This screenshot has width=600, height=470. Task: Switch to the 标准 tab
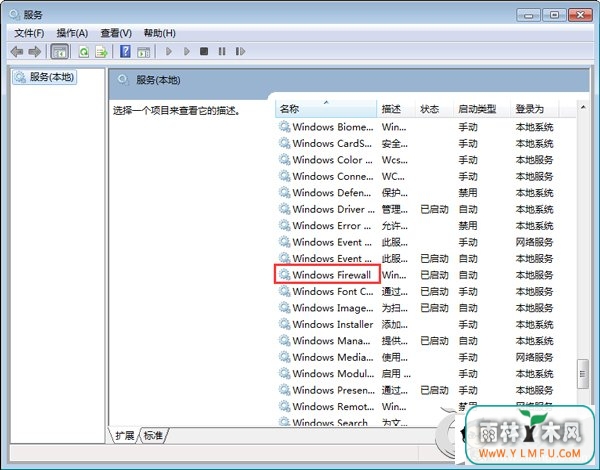coord(153,435)
